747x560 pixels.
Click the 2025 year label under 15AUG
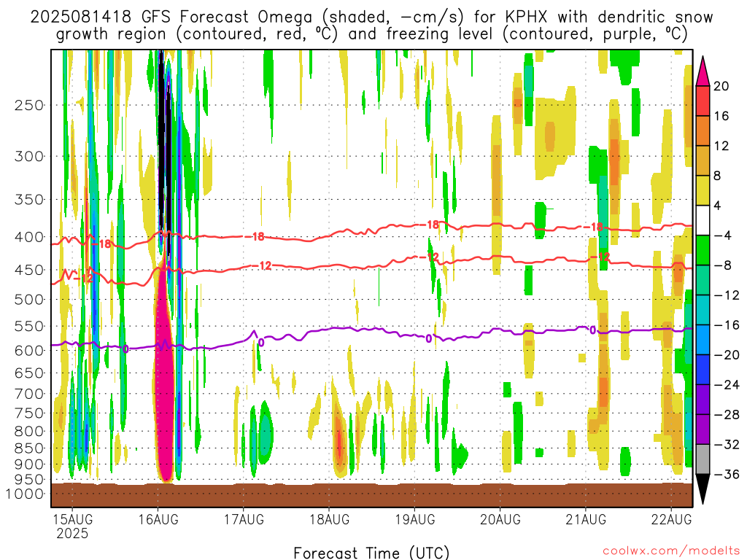(72, 533)
